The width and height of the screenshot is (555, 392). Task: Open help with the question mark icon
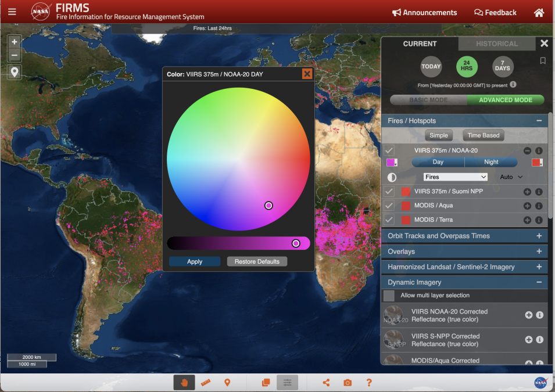pyautogui.click(x=369, y=383)
